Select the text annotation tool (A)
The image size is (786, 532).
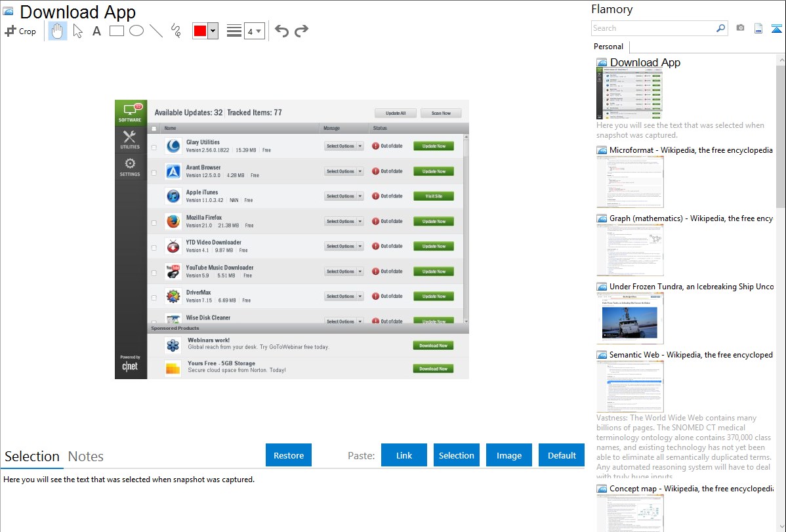(x=96, y=31)
